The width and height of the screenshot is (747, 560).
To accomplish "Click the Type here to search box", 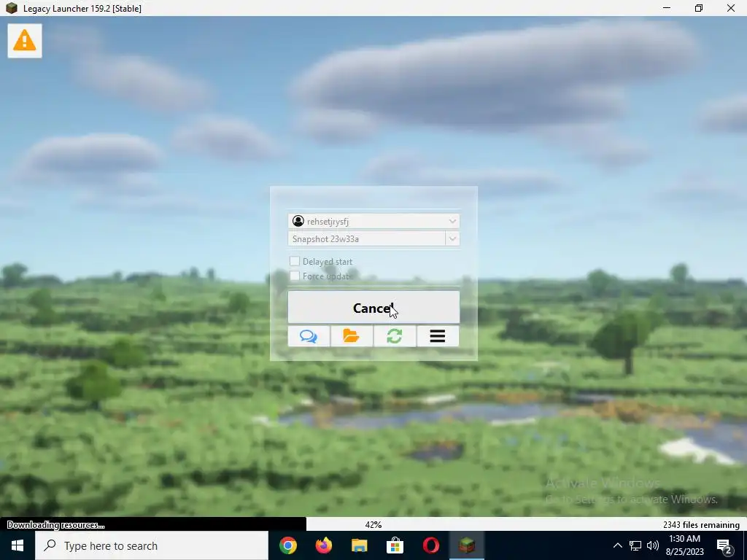I will [x=152, y=545].
